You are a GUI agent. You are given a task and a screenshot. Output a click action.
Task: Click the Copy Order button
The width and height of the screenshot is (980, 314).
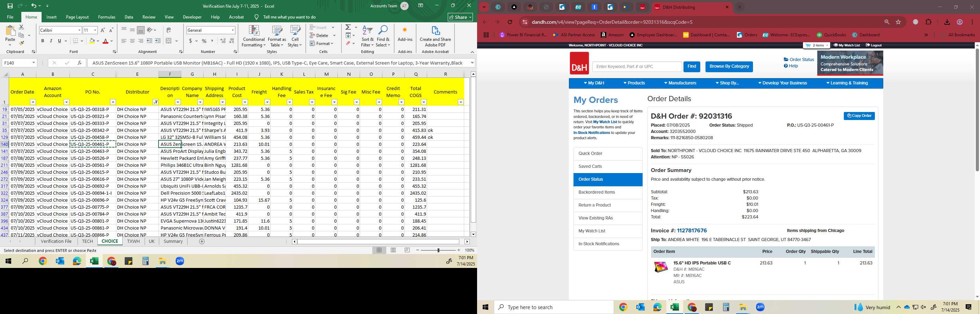point(859,116)
